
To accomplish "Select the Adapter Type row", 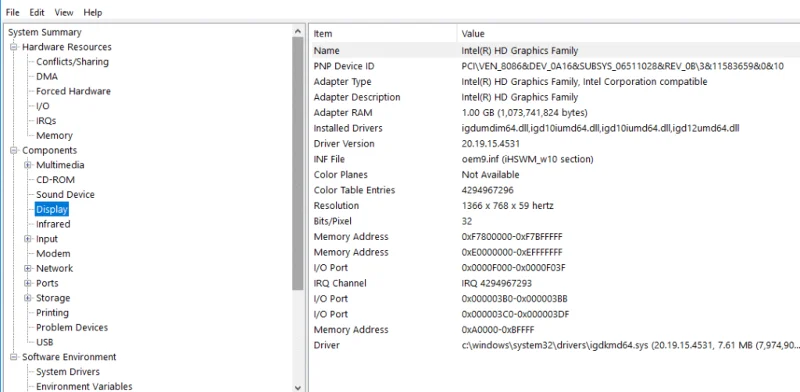I will (555, 82).
